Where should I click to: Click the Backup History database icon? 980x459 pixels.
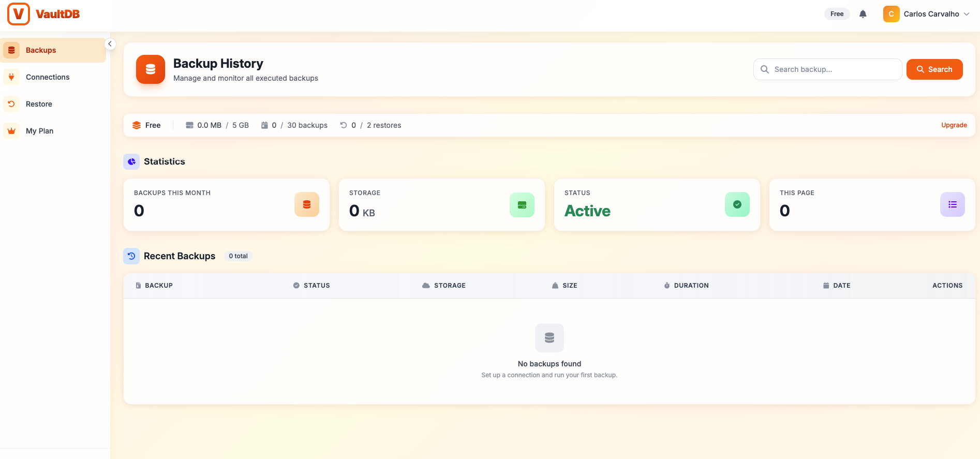151,69
